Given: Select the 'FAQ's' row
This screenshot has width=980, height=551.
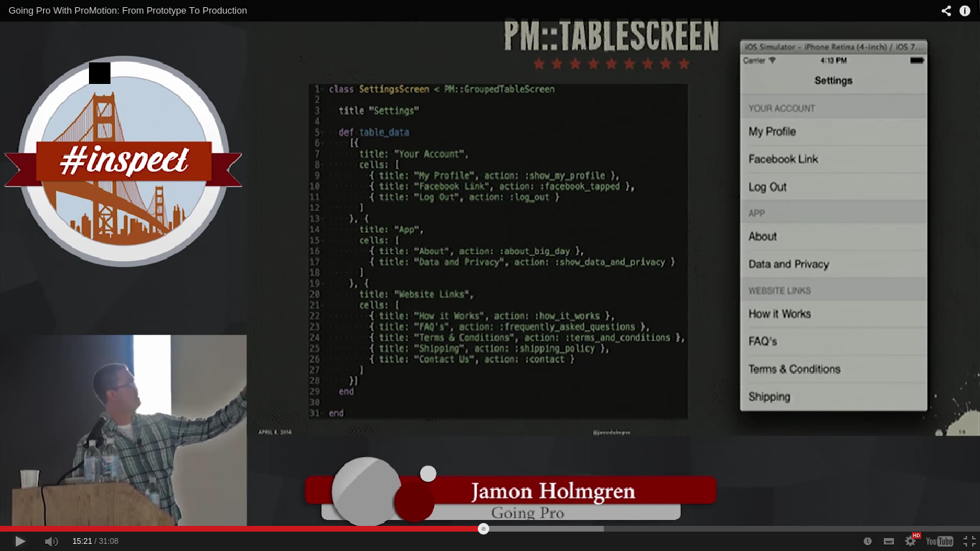Looking at the screenshot, I should click(x=763, y=341).
